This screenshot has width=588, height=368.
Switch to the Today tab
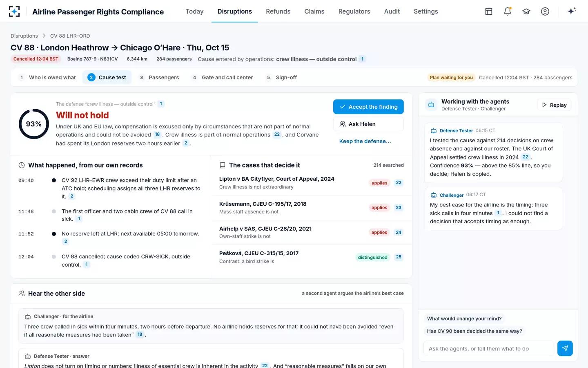194,11
